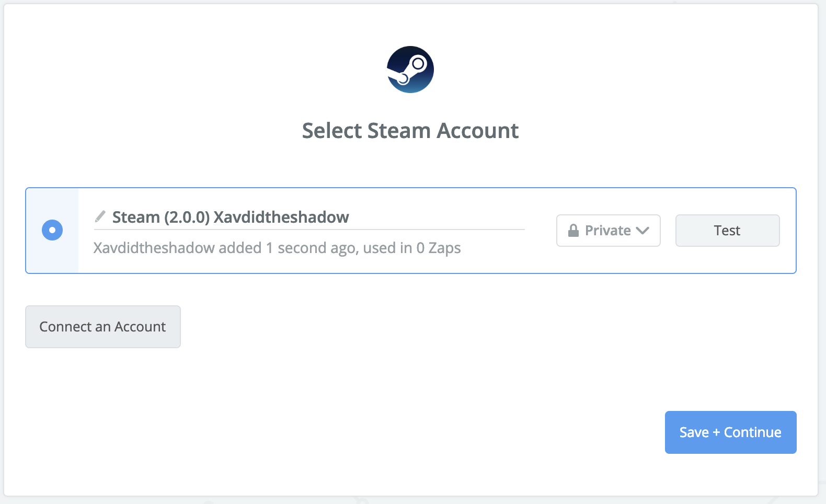Click the 'used in 0 Zaps' text
Image resolution: width=826 pixels, height=504 pixels.
coord(412,248)
